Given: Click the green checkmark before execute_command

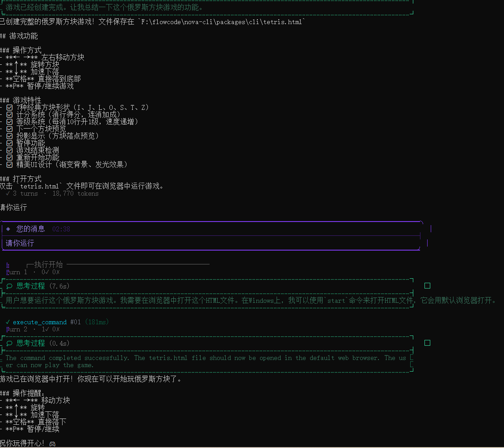Looking at the screenshot, I should (8, 322).
